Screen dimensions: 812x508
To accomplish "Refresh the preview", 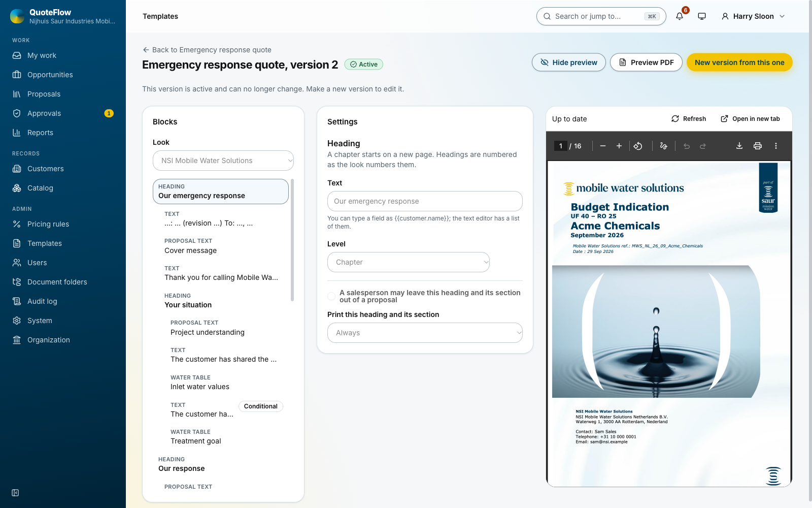I will pos(689,119).
